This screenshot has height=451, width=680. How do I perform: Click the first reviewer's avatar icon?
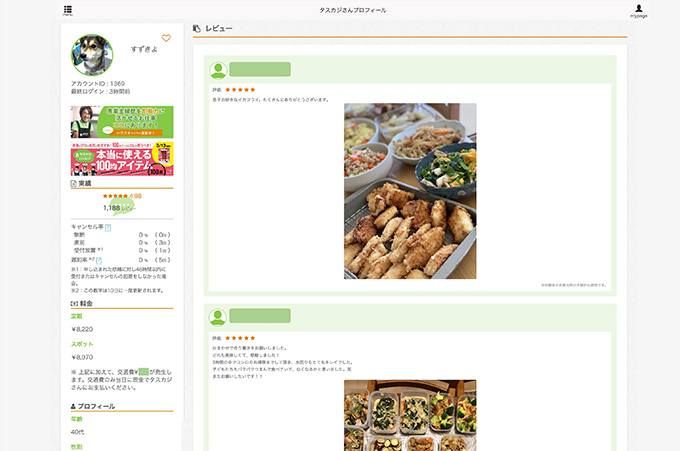point(217,70)
